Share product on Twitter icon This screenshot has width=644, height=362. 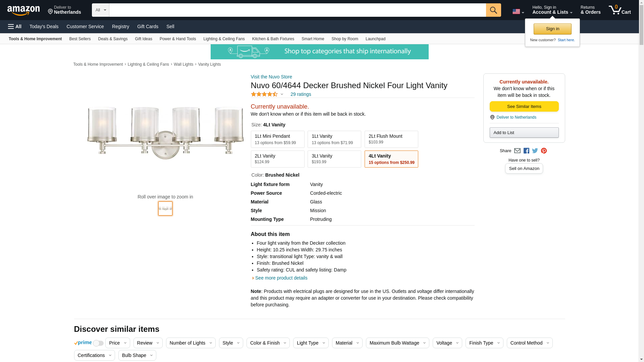pyautogui.click(x=535, y=151)
